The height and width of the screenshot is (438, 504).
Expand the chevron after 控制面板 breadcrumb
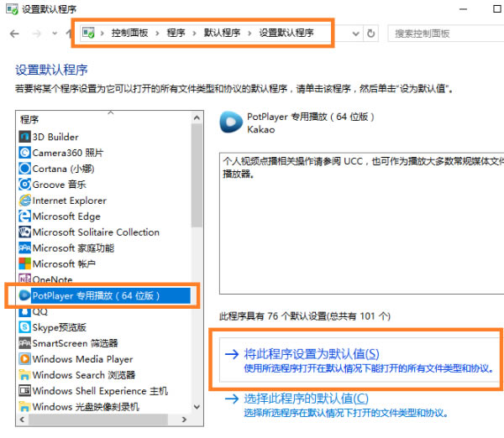coord(157,33)
